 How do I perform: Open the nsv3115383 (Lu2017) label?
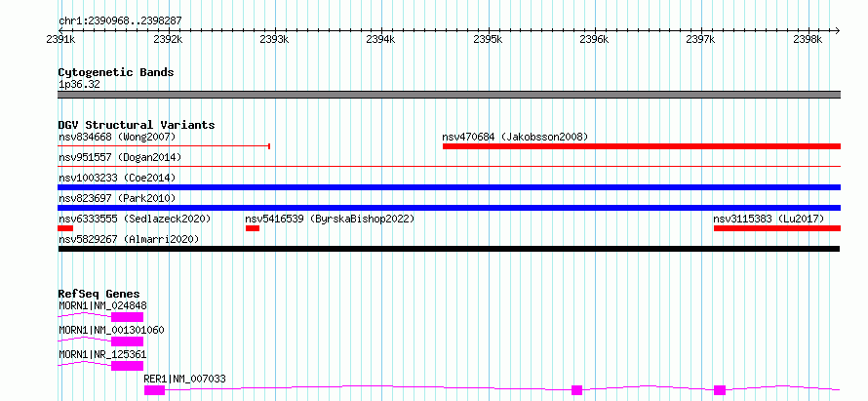point(769,219)
